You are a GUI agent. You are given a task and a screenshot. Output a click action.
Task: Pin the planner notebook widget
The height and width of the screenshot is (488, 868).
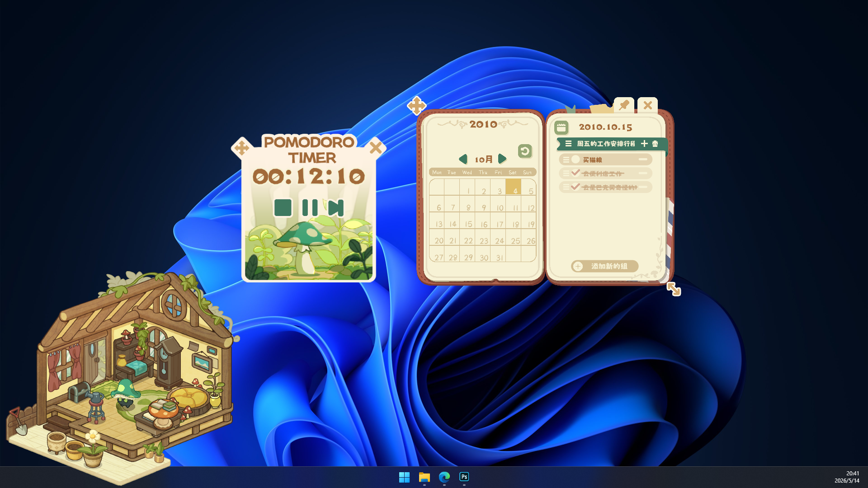(x=624, y=105)
